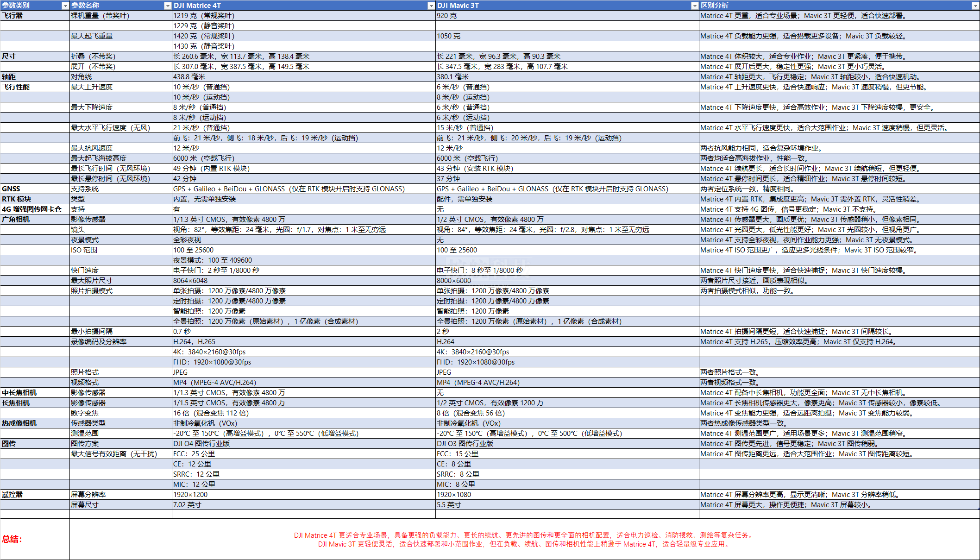
Task: Click the cell '42 分钟'
Action: [x=303, y=179]
